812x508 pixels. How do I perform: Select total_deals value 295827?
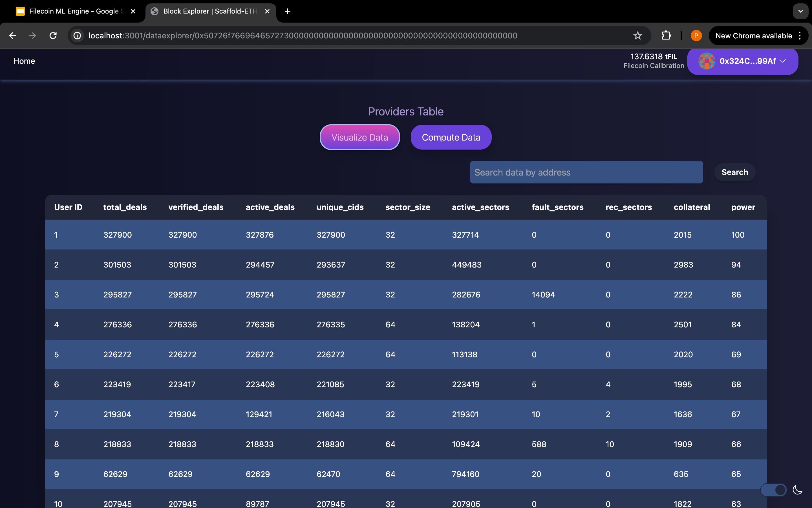click(118, 295)
